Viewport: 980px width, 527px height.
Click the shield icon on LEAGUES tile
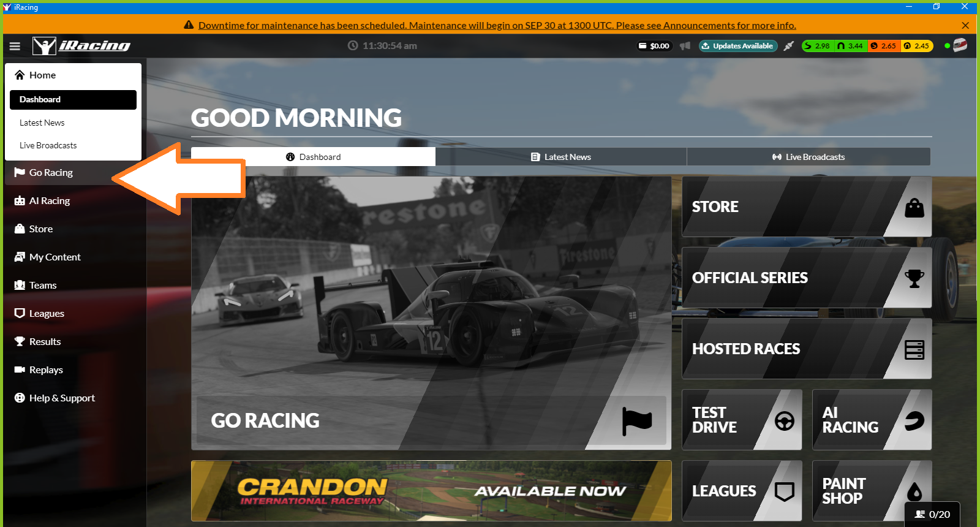[785, 491]
